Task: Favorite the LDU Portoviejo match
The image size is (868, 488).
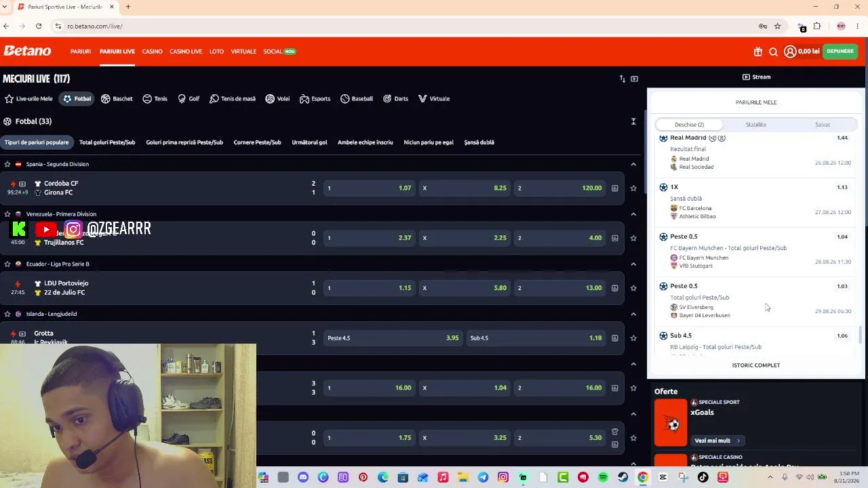Action: pos(633,288)
